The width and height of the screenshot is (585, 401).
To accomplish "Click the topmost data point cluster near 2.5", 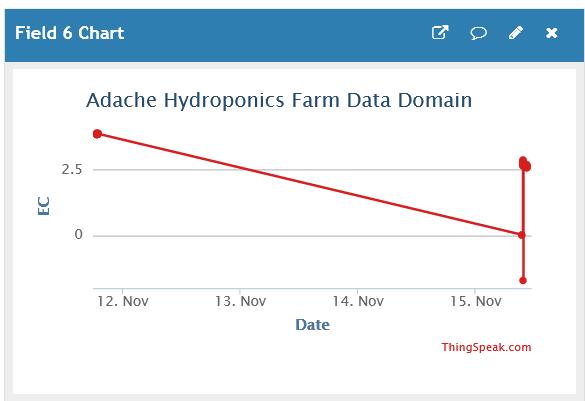I will point(525,164).
